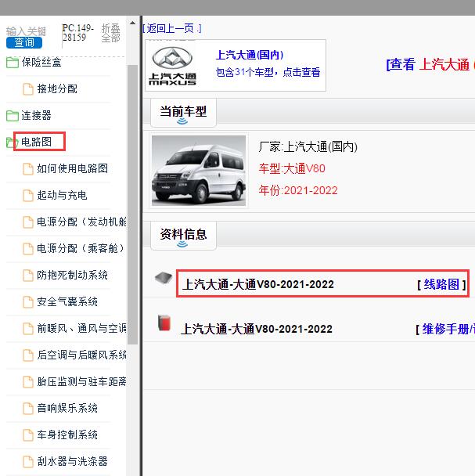Open 刮水器与洗涤器 entry
The height and width of the screenshot is (476, 475).
72,462
